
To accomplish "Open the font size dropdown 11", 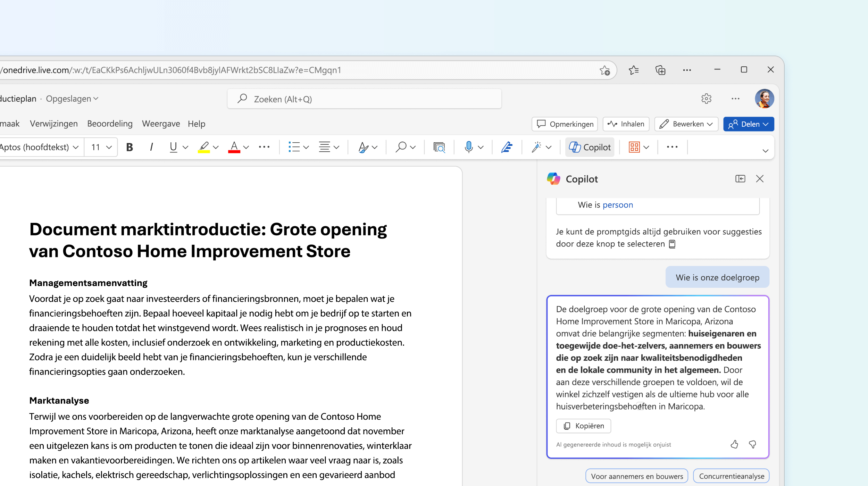I will 101,147.
